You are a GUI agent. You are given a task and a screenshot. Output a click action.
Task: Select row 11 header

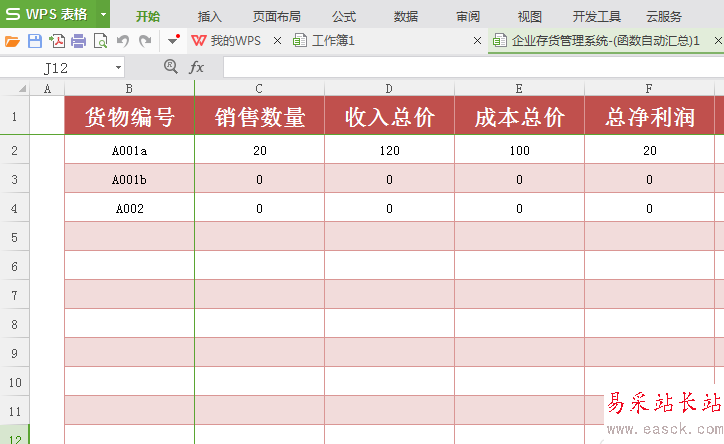(14, 411)
